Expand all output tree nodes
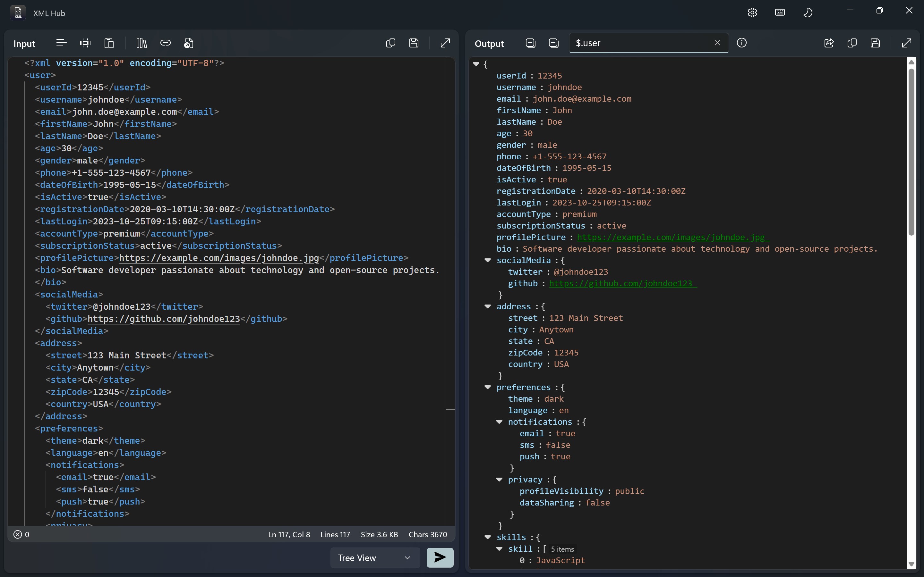Image resolution: width=924 pixels, height=577 pixels. pyautogui.click(x=530, y=43)
